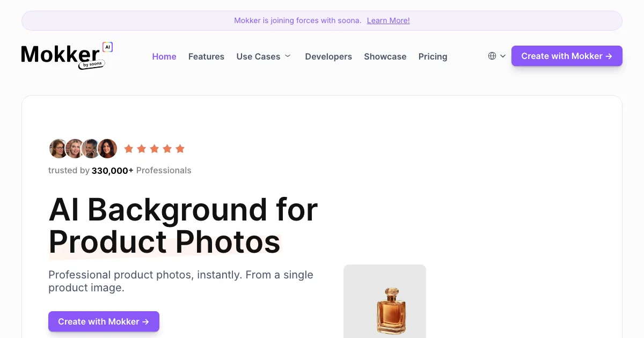This screenshot has height=338, width=644.
Task: Click the last orange rating star
Action: (x=180, y=149)
